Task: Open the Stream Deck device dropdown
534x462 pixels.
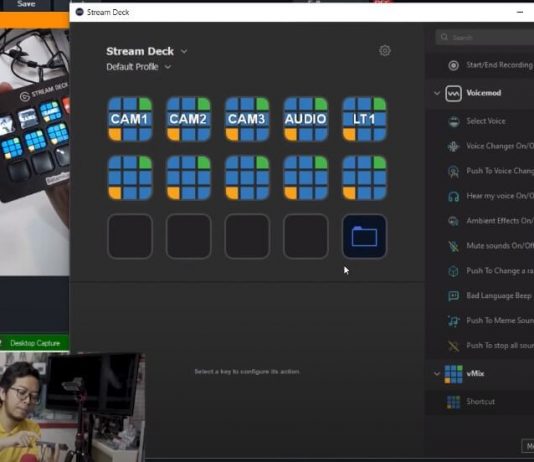Action: point(184,51)
